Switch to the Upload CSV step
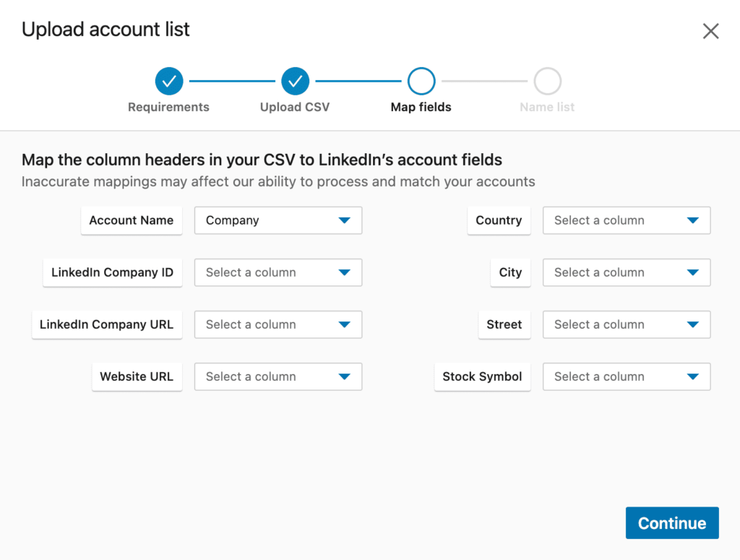Viewport: 740px width, 560px height. pyautogui.click(x=295, y=106)
